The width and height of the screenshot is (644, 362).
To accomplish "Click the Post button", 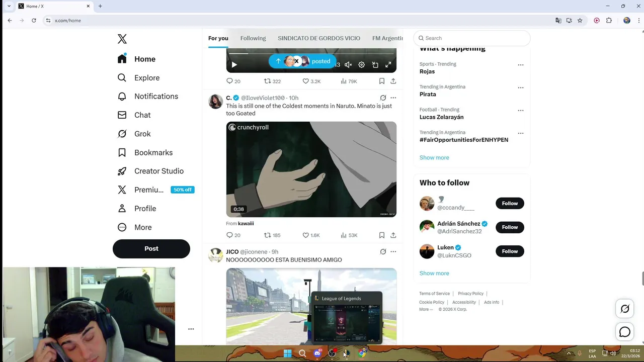I will (x=151, y=248).
